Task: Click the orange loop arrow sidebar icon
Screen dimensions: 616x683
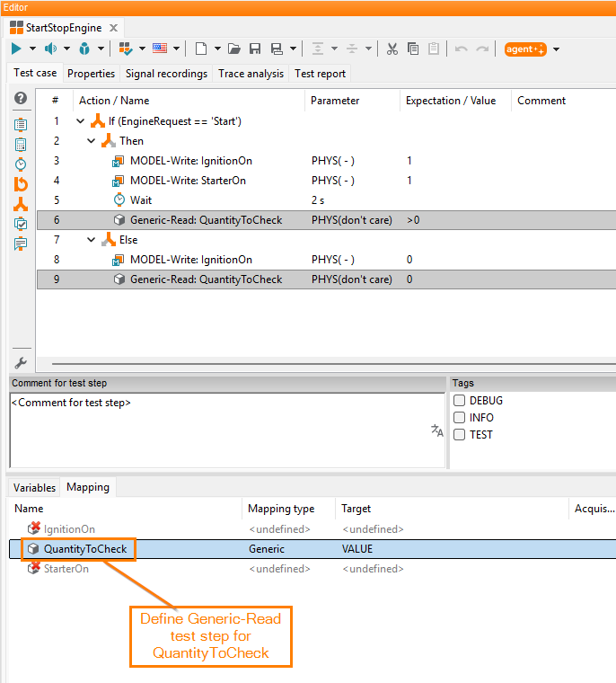Action: pyautogui.click(x=21, y=184)
